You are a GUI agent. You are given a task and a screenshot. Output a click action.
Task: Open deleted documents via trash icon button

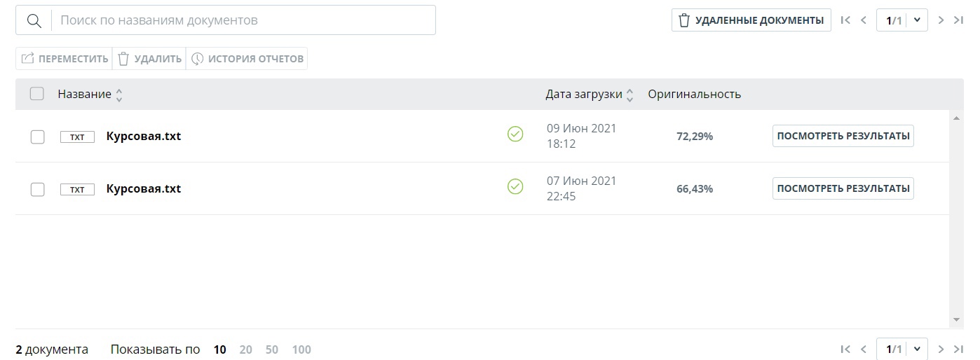(751, 20)
